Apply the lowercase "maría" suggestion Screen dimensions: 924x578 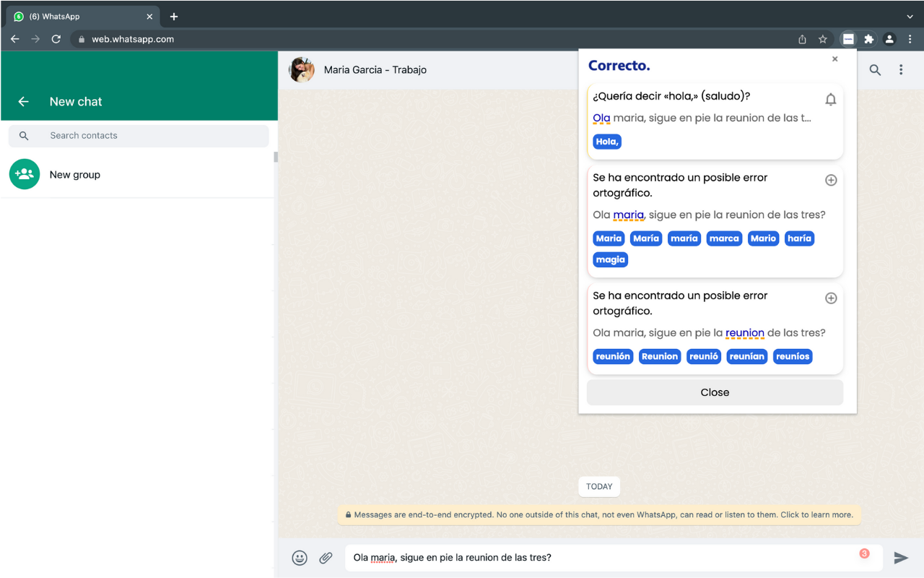click(684, 238)
